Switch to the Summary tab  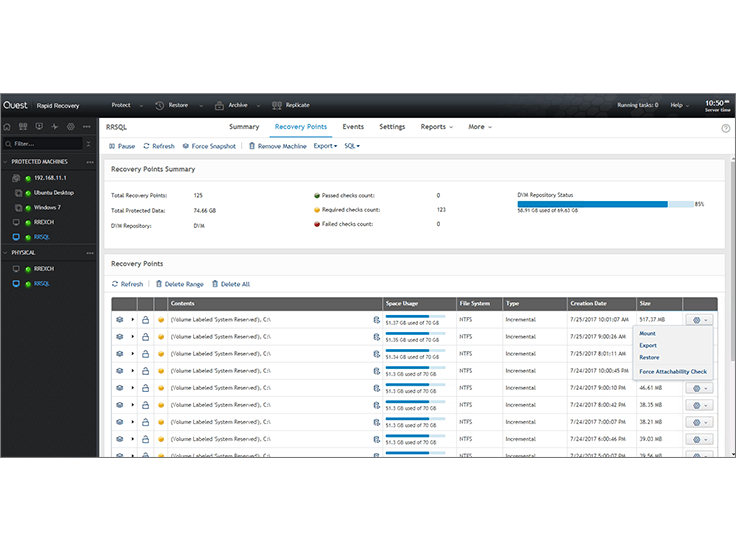pos(244,127)
